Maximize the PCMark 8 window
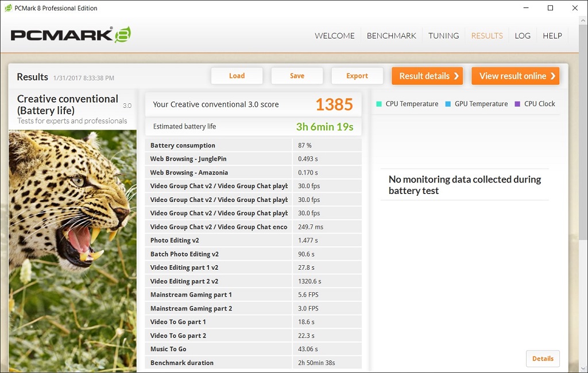Viewport: 588px width, 373px height. pyautogui.click(x=550, y=8)
